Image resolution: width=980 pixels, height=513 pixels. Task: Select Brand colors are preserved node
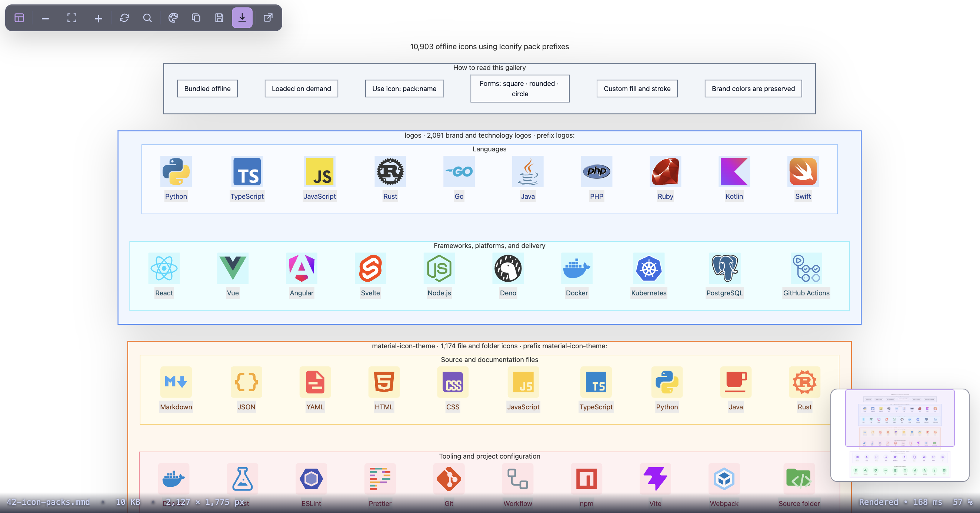pos(753,88)
